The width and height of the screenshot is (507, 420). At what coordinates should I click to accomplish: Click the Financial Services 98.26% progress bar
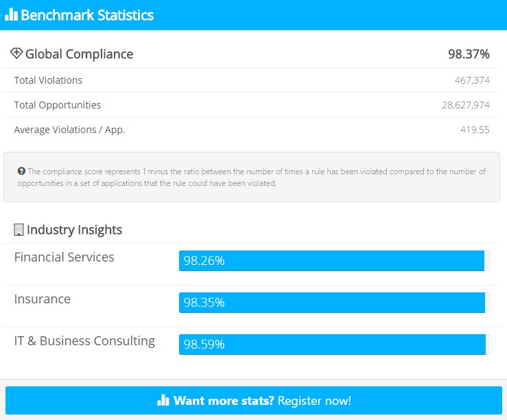[331, 261]
